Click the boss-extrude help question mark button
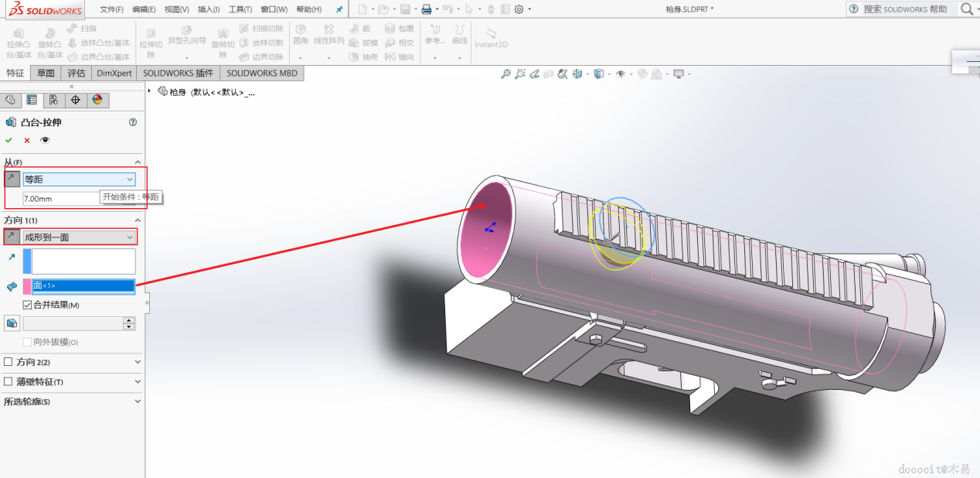The height and width of the screenshot is (478, 980). point(133,122)
